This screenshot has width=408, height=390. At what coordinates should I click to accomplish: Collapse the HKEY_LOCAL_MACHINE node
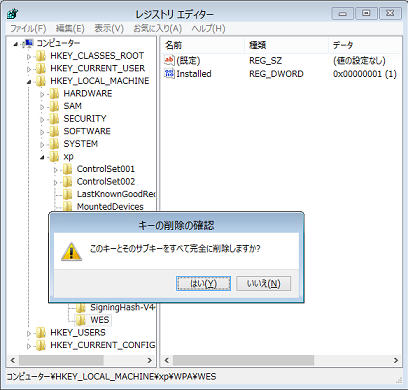coord(29,82)
